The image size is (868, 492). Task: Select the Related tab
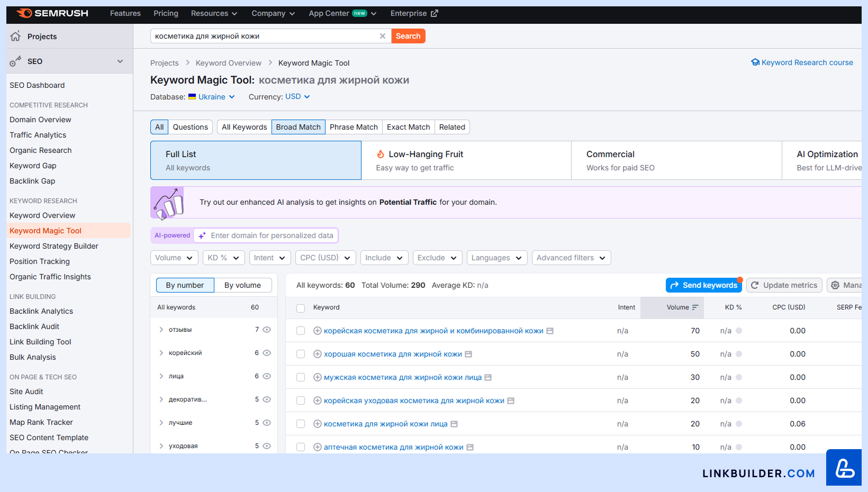pyautogui.click(x=452, y=127)
